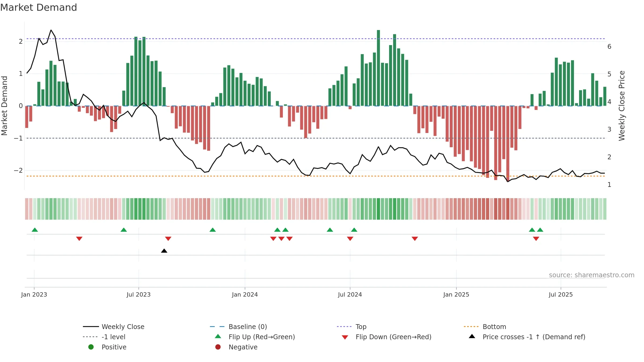Click the Positive legend entry
The image size is (644, 362).
[x=107, y=347]
